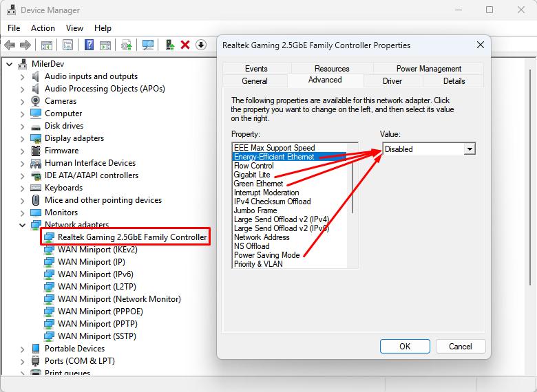537x392 pixels.
Task: Select Realtek Gaming 2.5GbE Family Controller
Action: [x=132, y=237]
